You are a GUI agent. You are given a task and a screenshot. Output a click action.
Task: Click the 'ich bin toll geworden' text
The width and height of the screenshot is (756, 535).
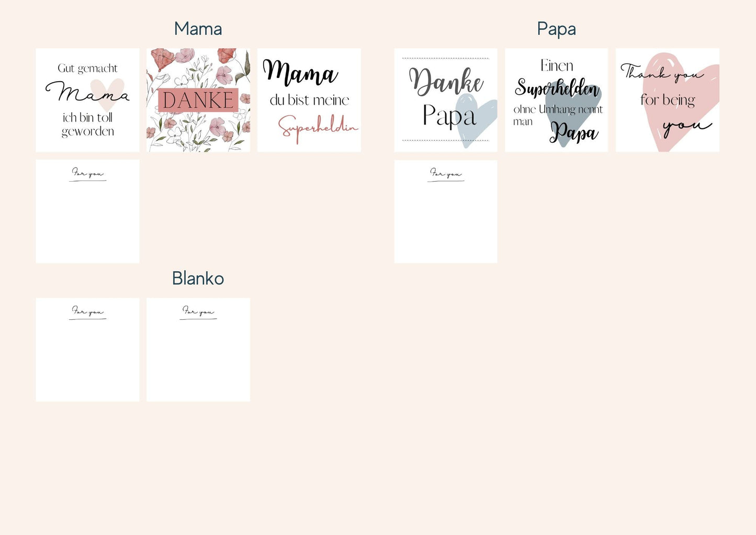click(x=87, y=125)
